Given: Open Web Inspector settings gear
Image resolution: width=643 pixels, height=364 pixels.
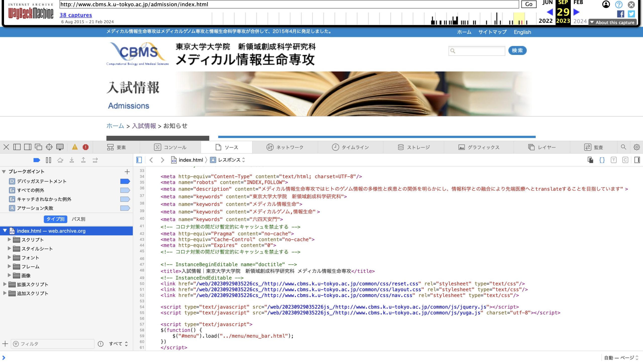Looking at the screenshot, I should pos(636,147).
